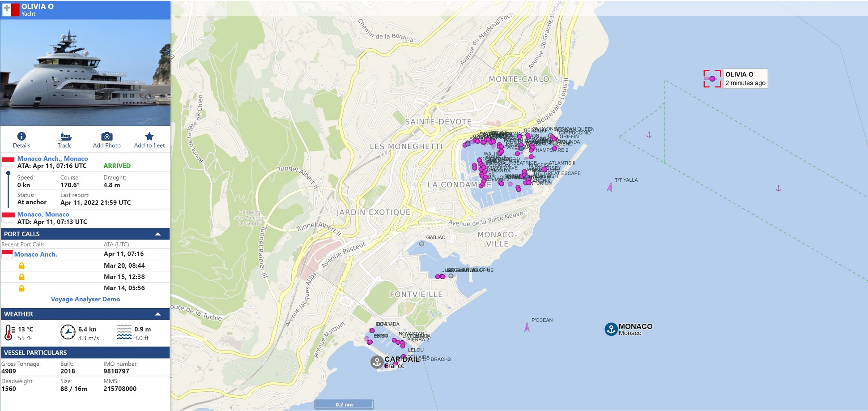Screen dimensions: 868x411
Task: Select the P'OCEAN vessel arrow marker
Action: point(527,327)
